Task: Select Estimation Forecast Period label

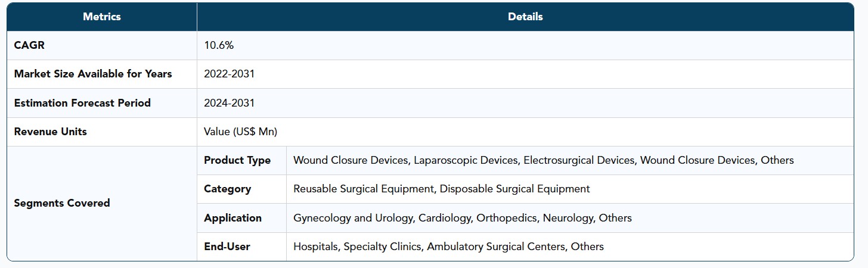Action: tap(82, 103)
